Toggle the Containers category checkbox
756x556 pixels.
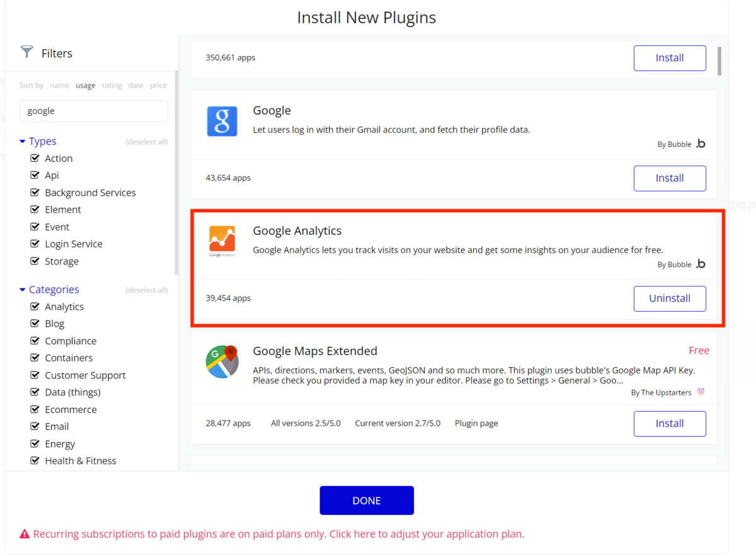[x=35, y=358]
